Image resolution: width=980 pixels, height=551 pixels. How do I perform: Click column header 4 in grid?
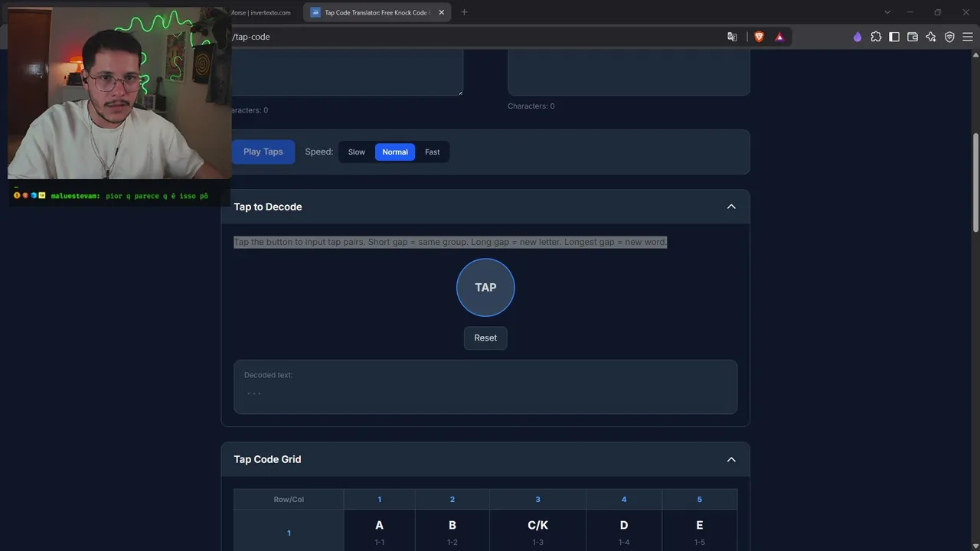[624, 499]
